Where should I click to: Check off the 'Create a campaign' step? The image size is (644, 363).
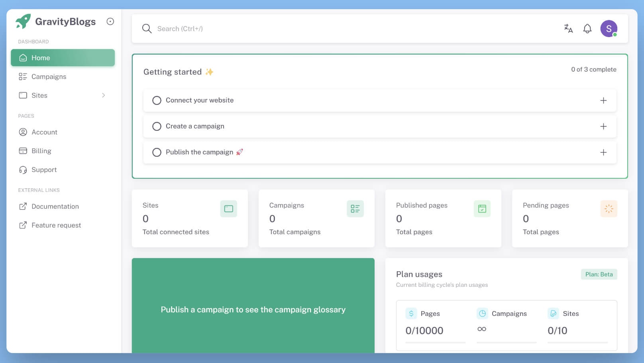157,126
